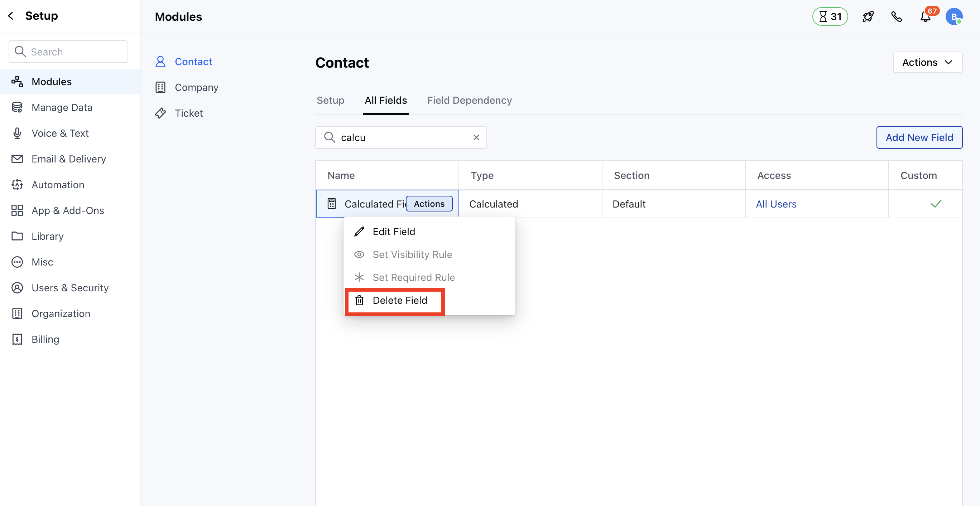Viewport: 980px width, 506px height.
Task: Go back using the Setup arrow
Action: point(11,16)
